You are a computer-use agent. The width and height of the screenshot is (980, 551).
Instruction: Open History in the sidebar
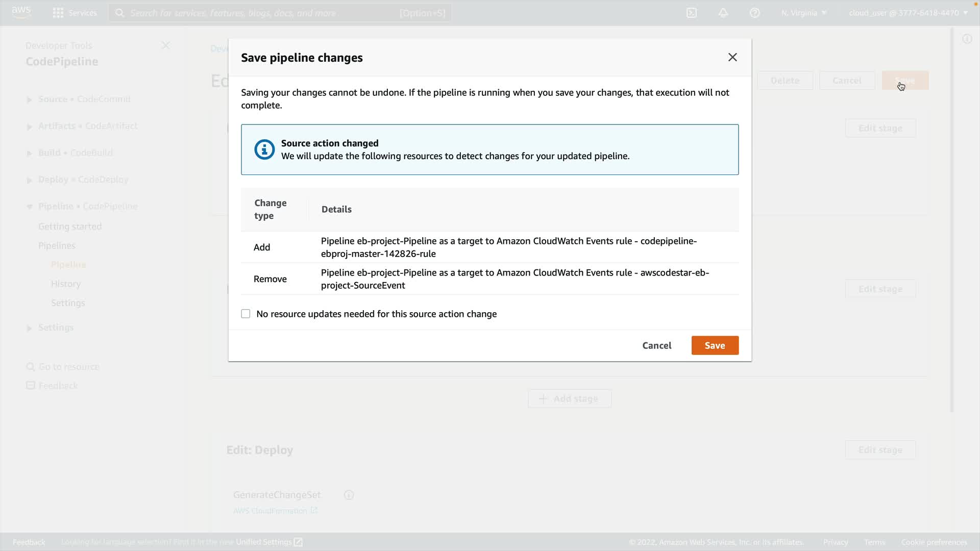66,284
